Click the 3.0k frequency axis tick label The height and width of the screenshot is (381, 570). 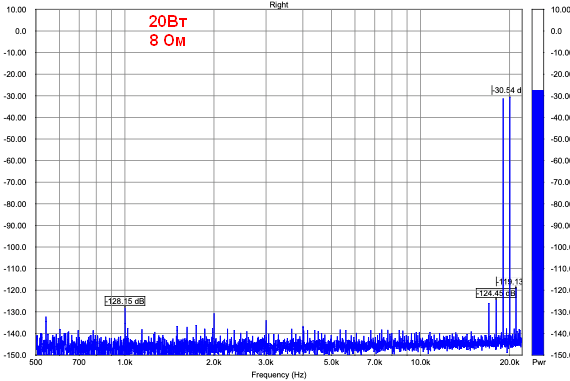tap(266, 362)
